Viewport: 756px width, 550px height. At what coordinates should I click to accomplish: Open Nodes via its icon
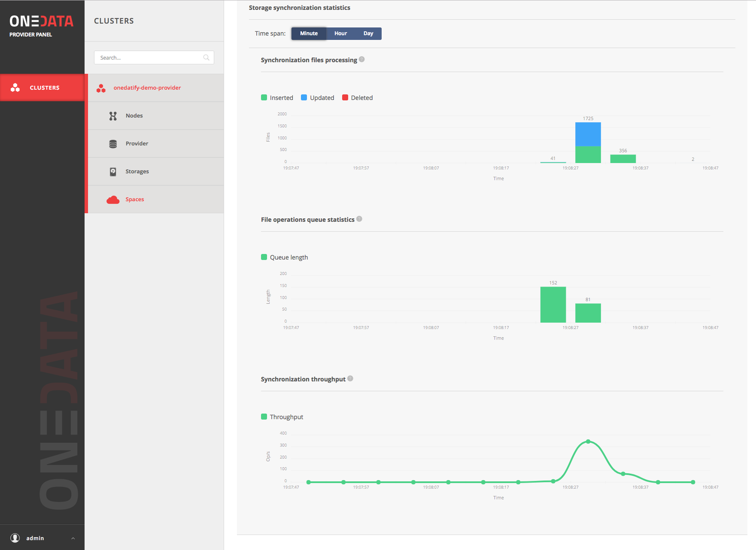(x=113, y=116)
